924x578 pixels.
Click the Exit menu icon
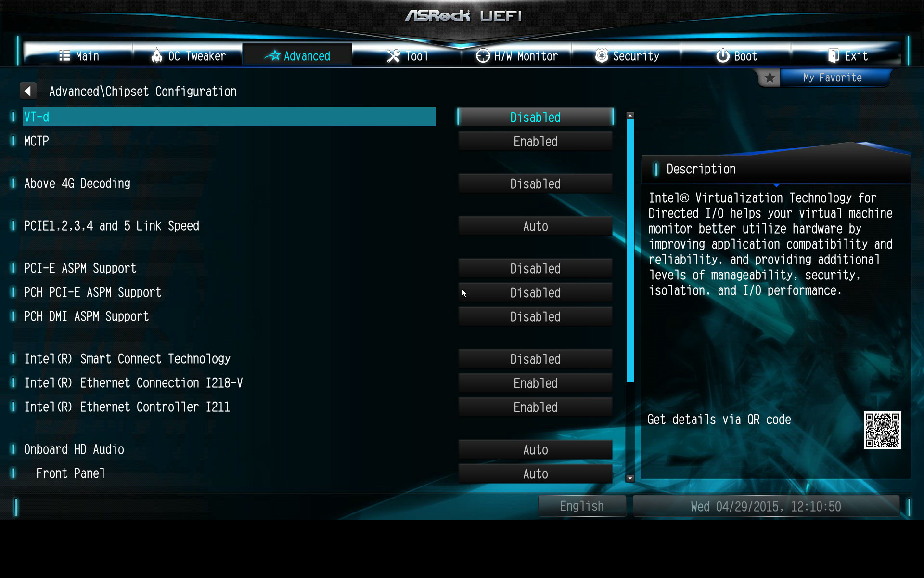[x=830, y=55]
